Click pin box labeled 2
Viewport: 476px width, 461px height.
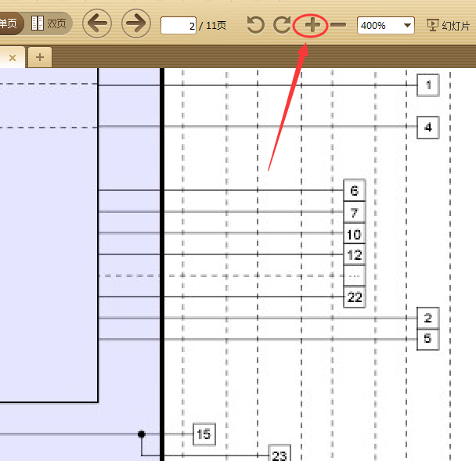click(428, 319)
